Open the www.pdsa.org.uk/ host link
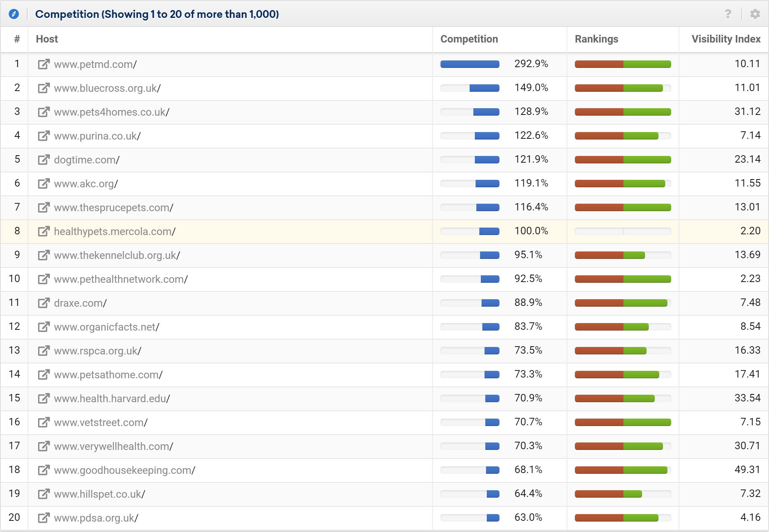Image resolution: width=769 pixels, height=532 pixels. 96,518
